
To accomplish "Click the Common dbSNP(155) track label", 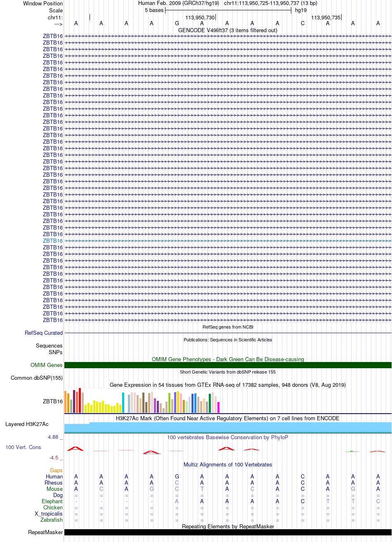I will coord(37,378).
